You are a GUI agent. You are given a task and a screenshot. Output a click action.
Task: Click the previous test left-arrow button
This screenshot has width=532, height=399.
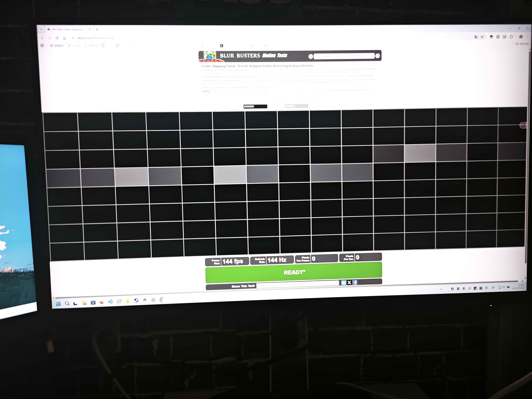coord(311,56)
